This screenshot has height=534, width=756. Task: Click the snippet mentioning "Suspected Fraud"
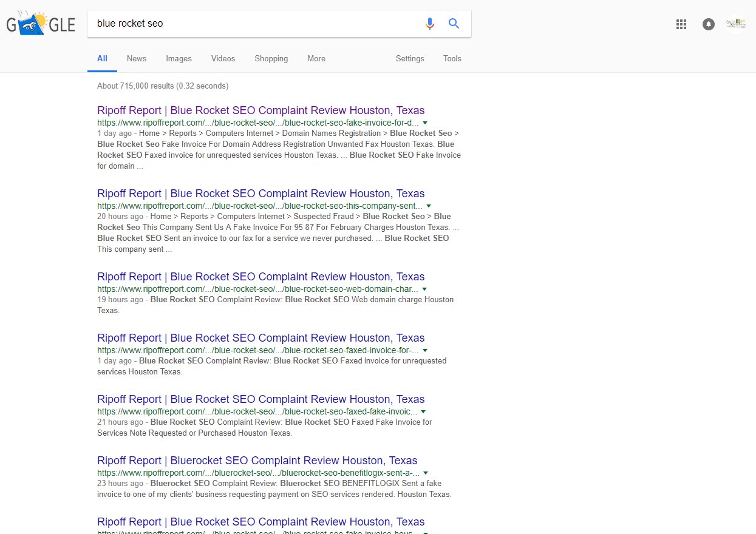click(278, 233)
